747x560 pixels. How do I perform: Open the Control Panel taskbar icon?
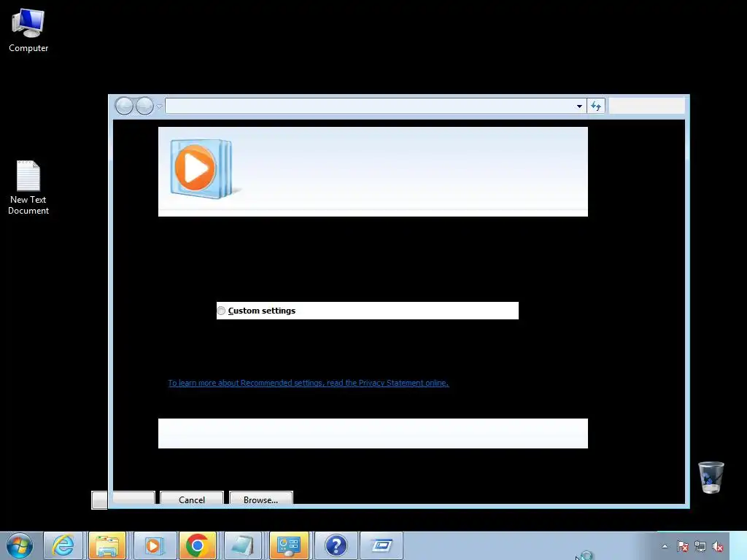[x=289, y=545]
